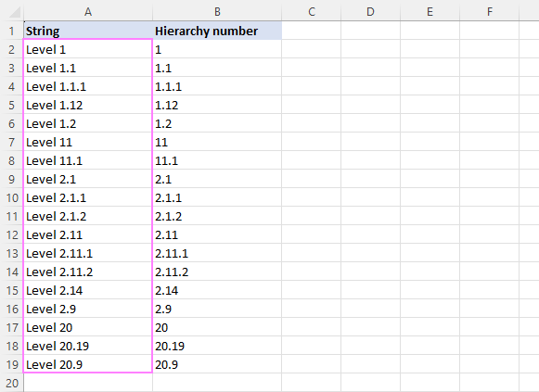Screen dimensions: 539x392
Task: Click hierarchy number '1.2' in B6
Action: [217, 123]
